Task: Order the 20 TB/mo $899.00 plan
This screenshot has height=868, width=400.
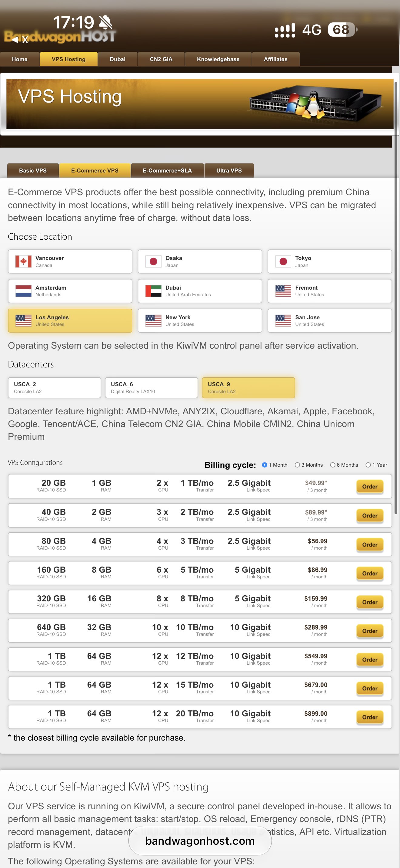Action: 370,717
